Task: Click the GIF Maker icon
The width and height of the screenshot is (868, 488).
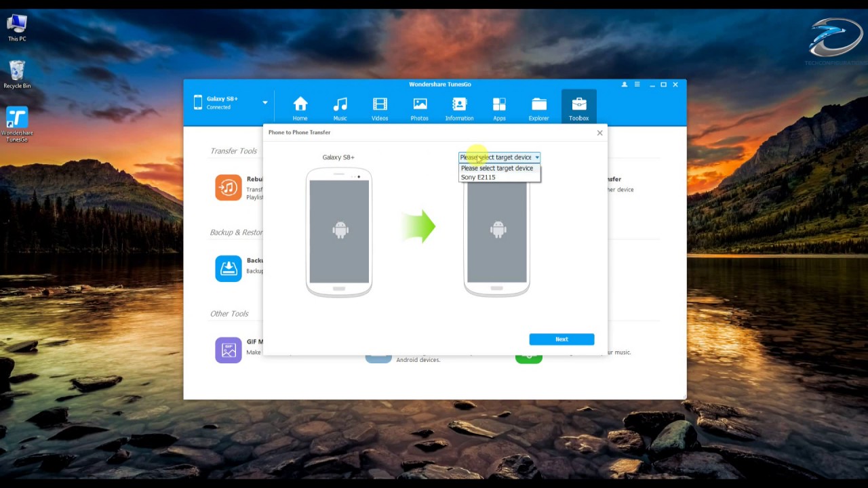Action: (x=229, y=350)
